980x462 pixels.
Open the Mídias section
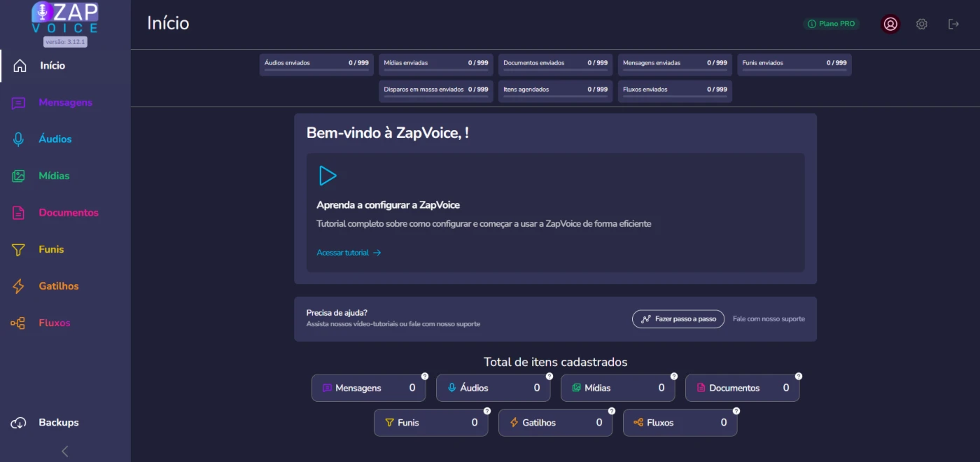65,176
